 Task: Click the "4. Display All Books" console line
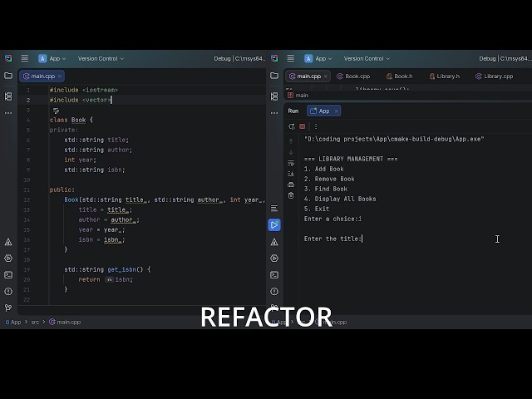340,199
